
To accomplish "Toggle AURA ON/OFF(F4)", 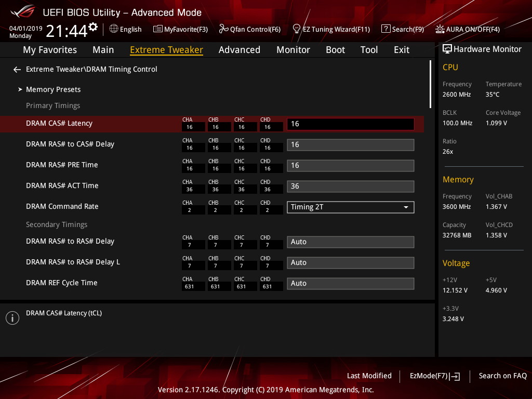I will [473, 30].
